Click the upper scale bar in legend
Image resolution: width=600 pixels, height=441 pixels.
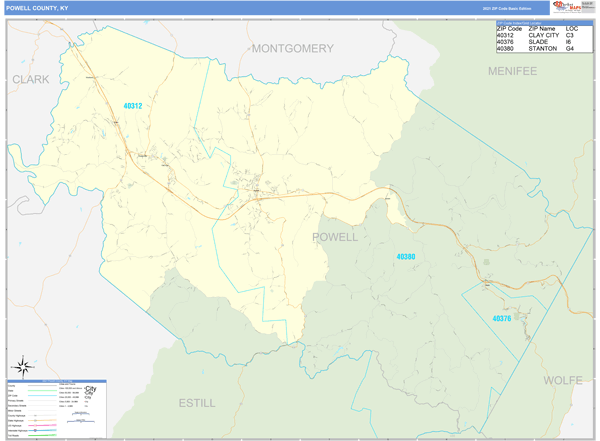81,414
